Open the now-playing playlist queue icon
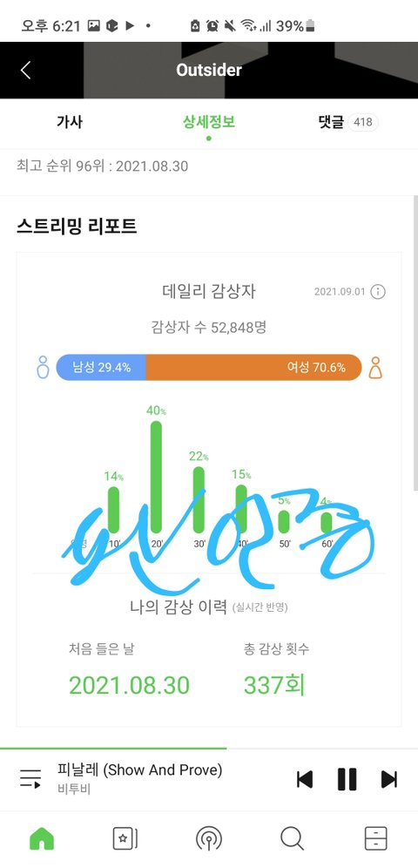Viewport: 418px width, 868px height. [30, 778]
